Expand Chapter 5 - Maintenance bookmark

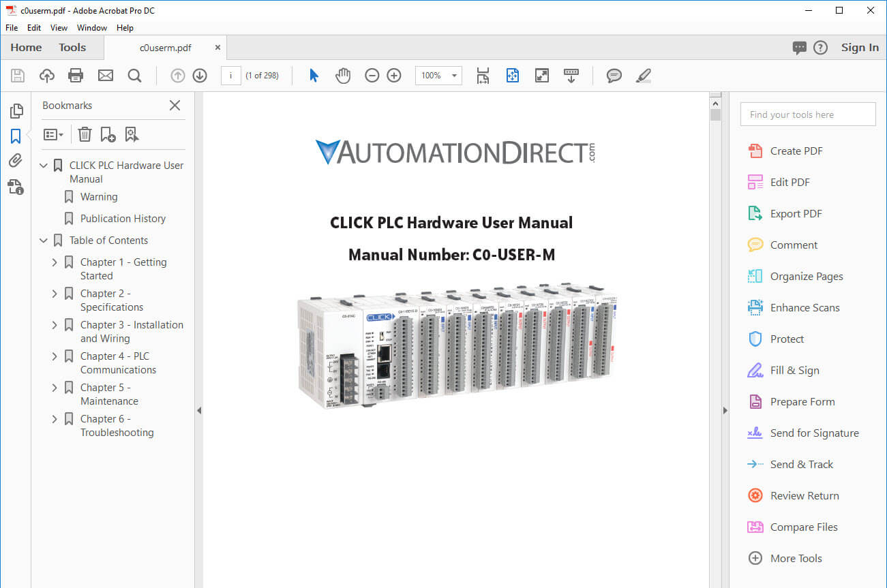coord(55,388)
